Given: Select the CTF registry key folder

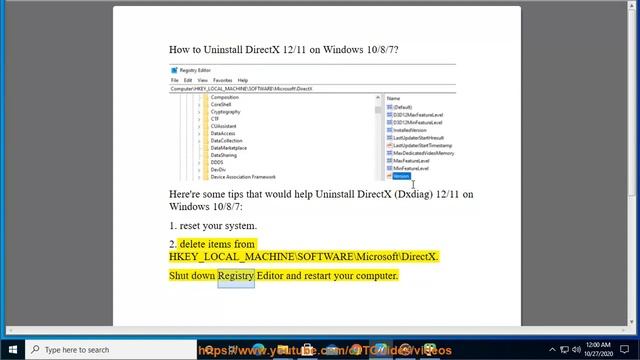Looking at the screenshot, I should pyautogui.click(x=215, y=119).
